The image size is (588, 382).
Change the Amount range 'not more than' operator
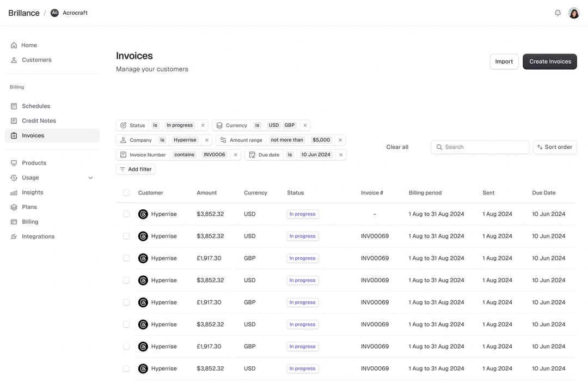click(287, 140)
